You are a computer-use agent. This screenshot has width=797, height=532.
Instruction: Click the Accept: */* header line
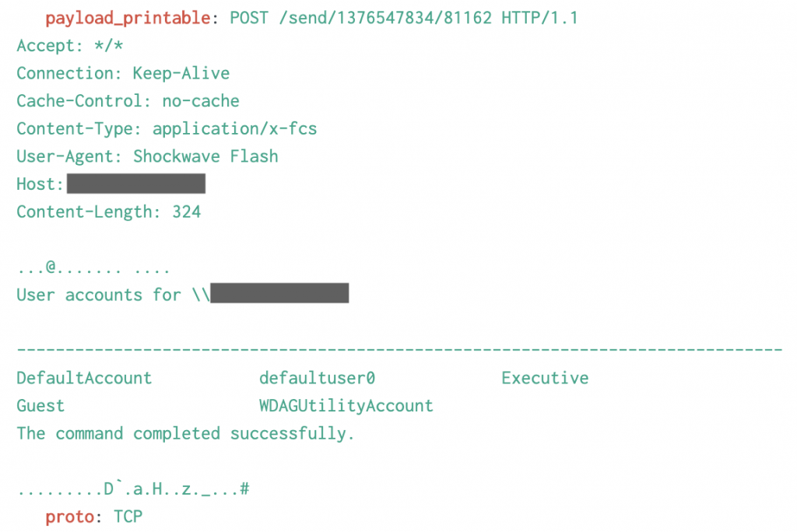(x=70, y=46)
